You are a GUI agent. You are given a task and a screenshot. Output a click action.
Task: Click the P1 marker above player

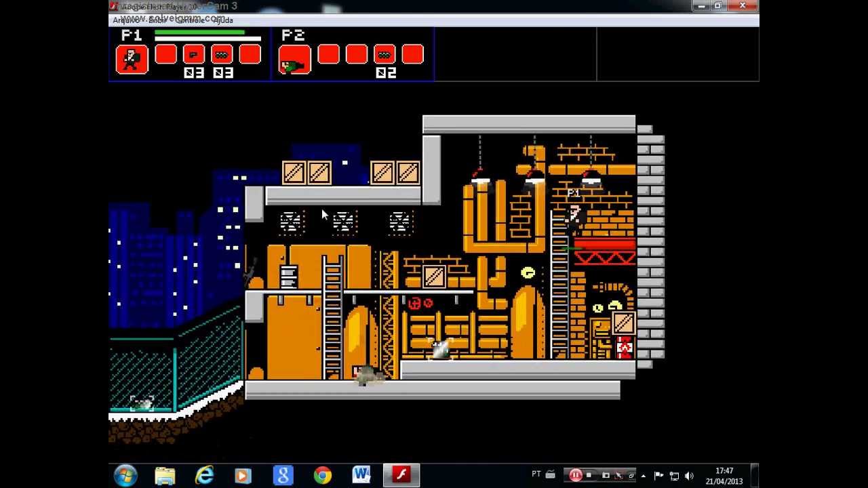point(573,194)
